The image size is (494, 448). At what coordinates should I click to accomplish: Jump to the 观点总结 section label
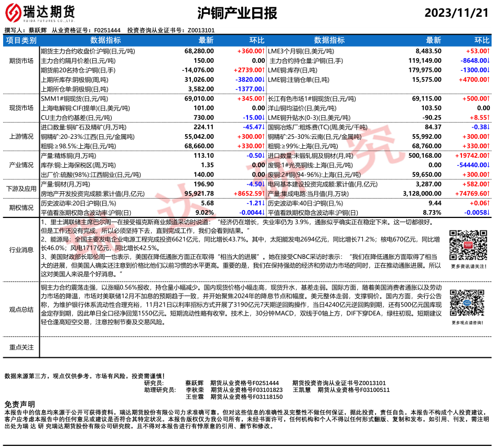[22, 310]
